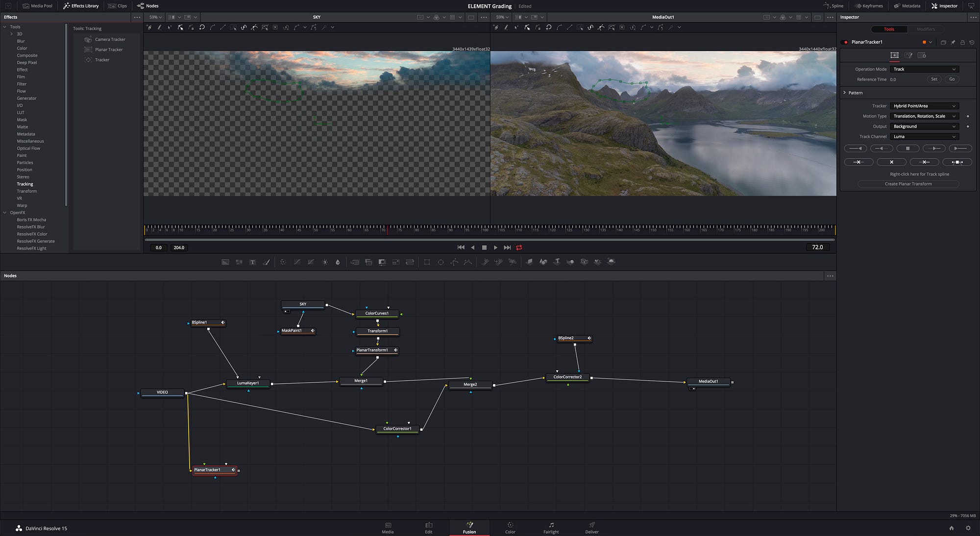The image size is (980, 536).
Task: Toggle keyframe diamond for Motion Type
Action: click(968, 116)
